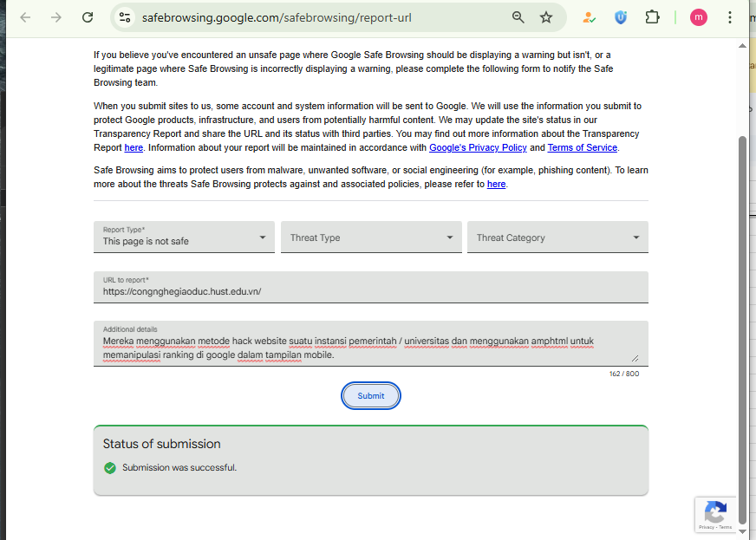Click the reCAPTCHA badge
The image size is (756, 540).
point(715,515)
